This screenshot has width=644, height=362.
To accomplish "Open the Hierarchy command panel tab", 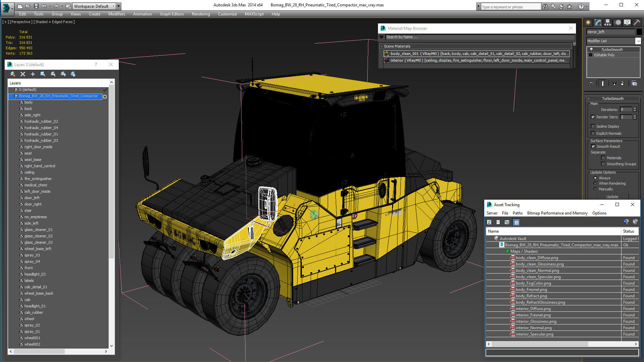I will point(607,22).
